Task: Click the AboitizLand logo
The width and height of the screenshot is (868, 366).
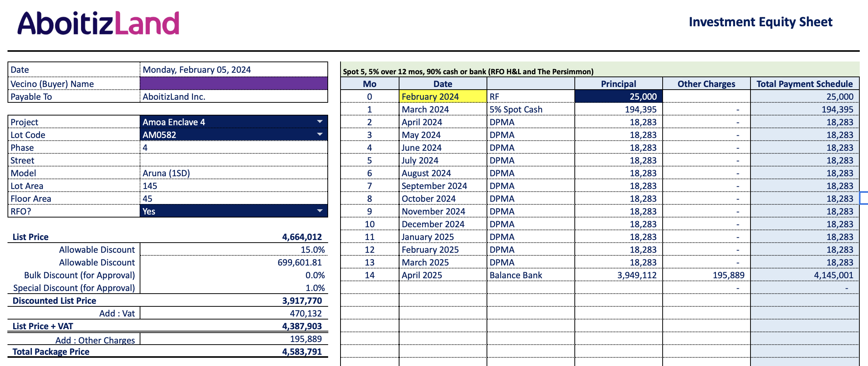Action: pos(98,23)
